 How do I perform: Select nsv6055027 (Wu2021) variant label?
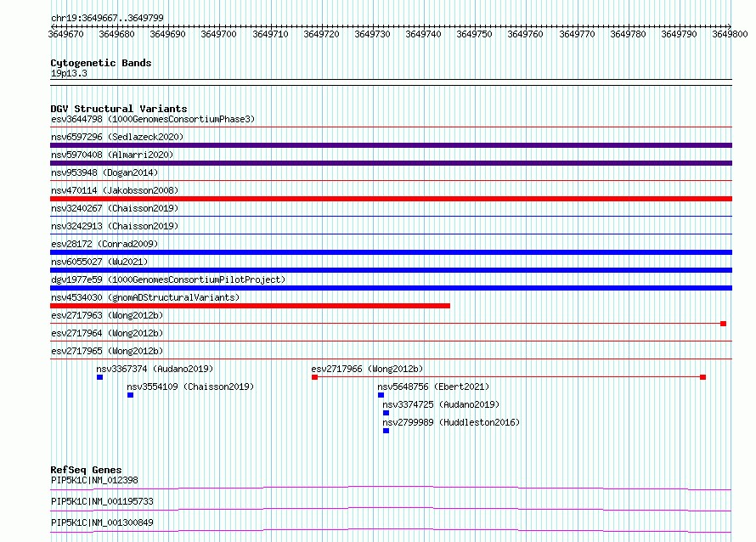(x=99, y=262)
